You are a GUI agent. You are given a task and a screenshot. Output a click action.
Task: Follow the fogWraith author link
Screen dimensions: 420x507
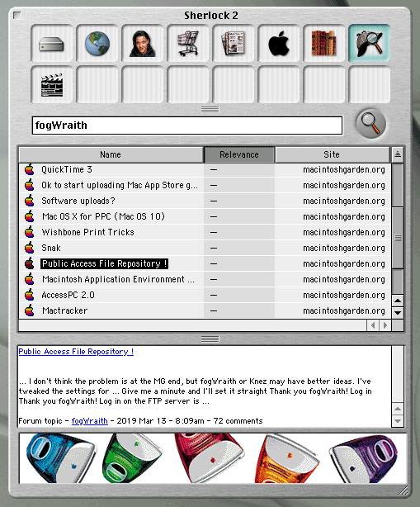tap(89, 421)
